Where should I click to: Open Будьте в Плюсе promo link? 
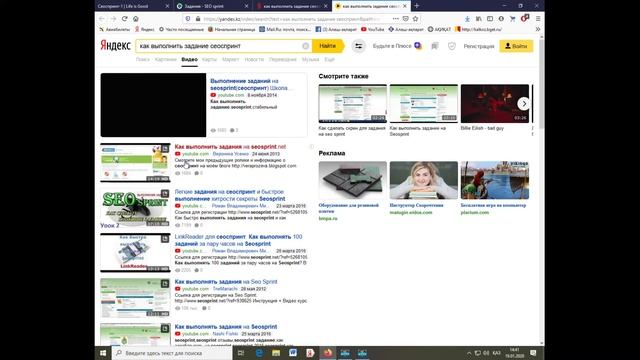[396, 46]
